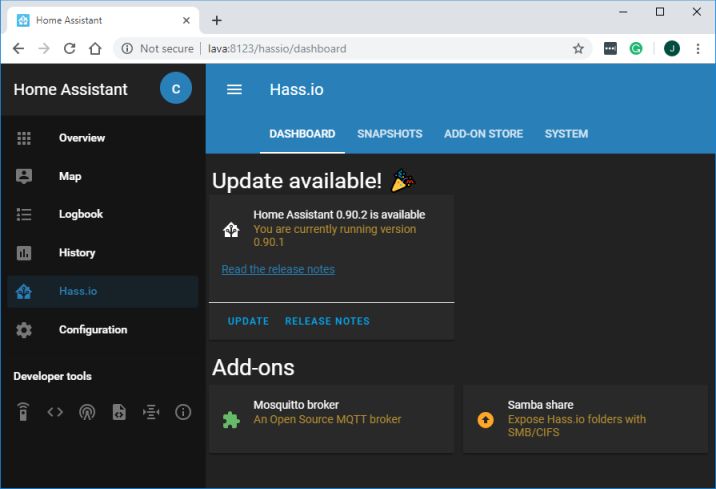Click the Home Assistant sidebar title
Viewport: 716px width, 489px height.
[x=70, y=89]
